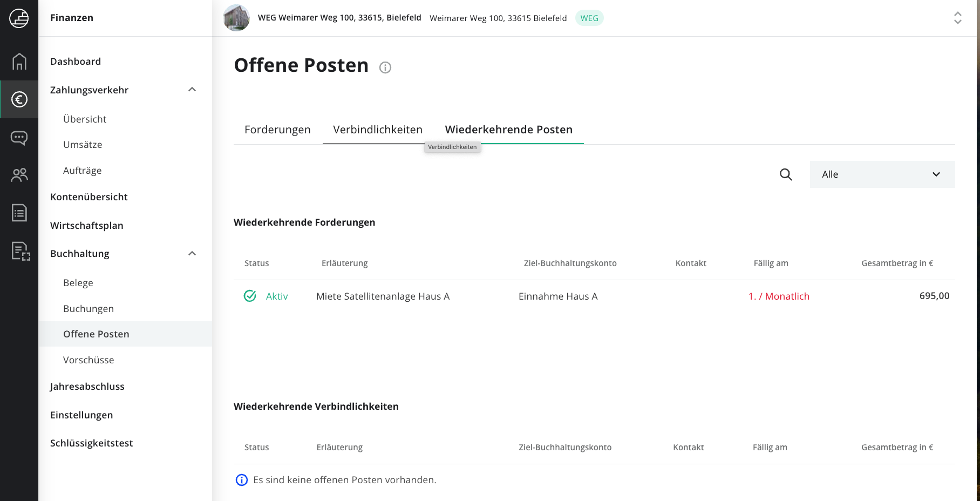Viewport: 980px width, 501px height.
Task: Open Dashboard in the menu
Action: point(76,62)
